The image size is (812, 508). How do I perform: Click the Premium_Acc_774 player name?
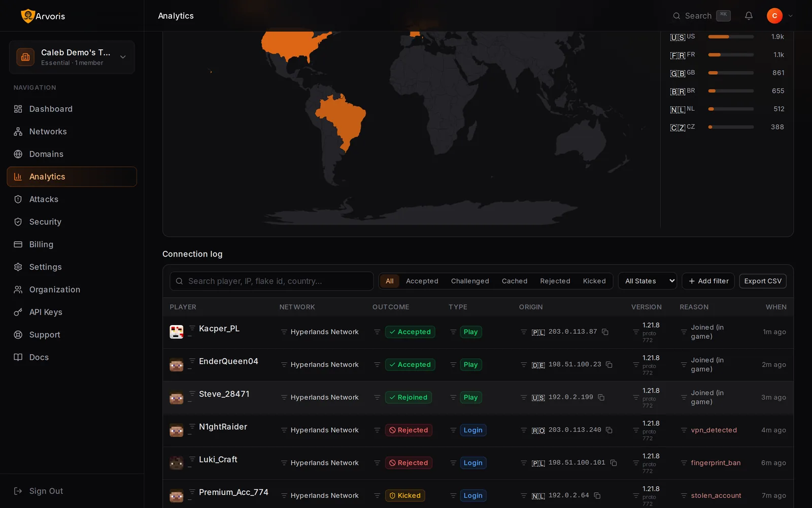233,492
